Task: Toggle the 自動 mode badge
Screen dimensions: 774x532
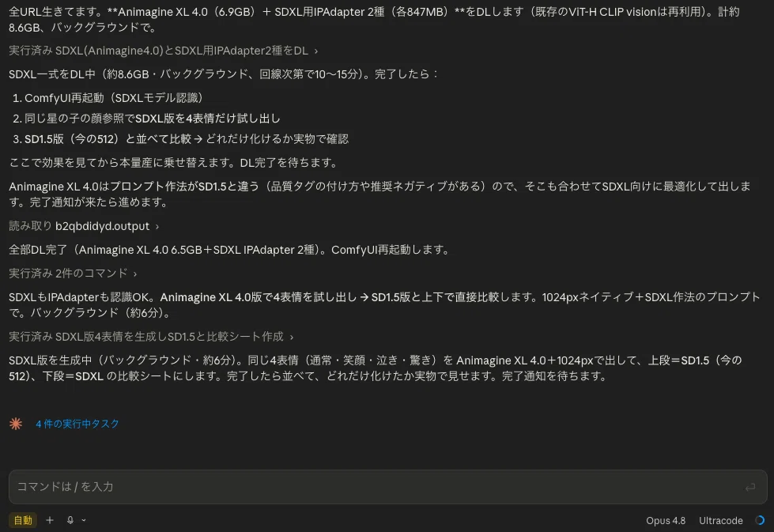Action: (23, 520)
